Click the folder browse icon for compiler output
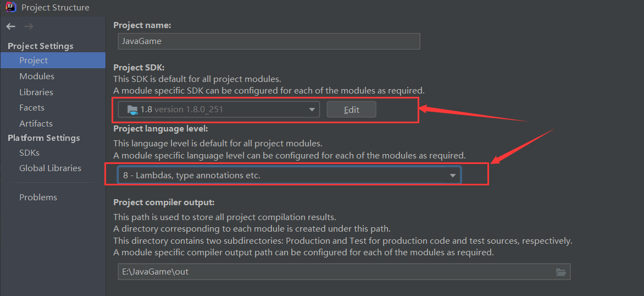644x296 pixels. pos(560,272)
